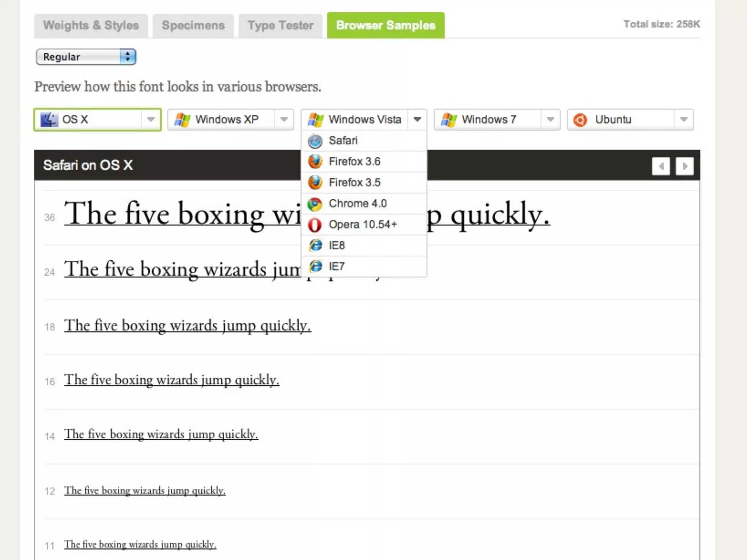Click the IE8 Internet Explorer icon
747x560 pixels.
316,245
